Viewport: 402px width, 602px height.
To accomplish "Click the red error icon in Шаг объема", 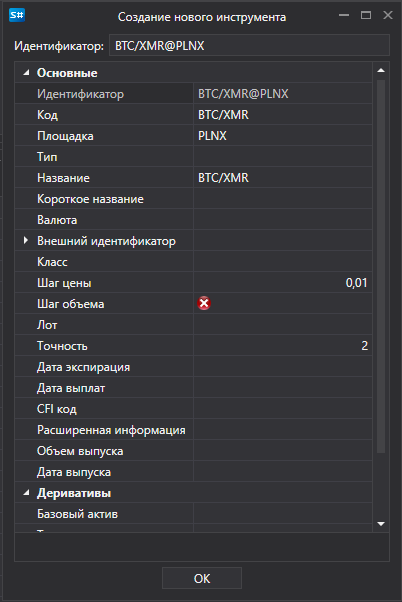I will coord(204,303).
